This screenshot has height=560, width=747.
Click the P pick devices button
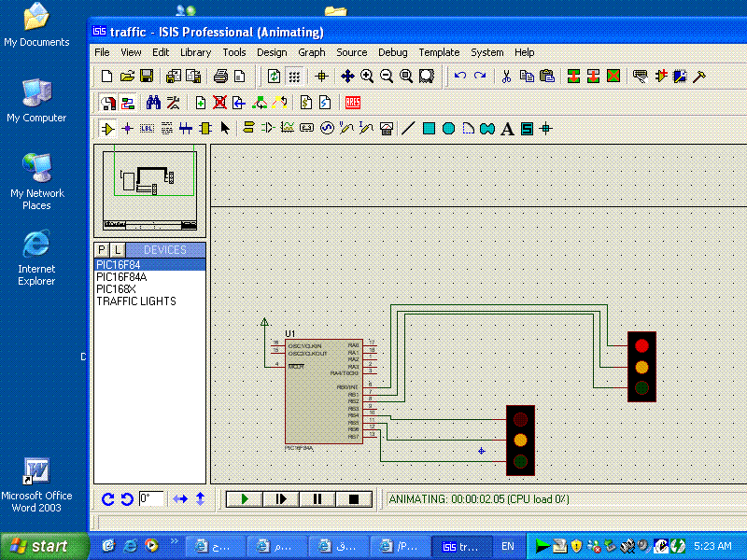(102, 250)
